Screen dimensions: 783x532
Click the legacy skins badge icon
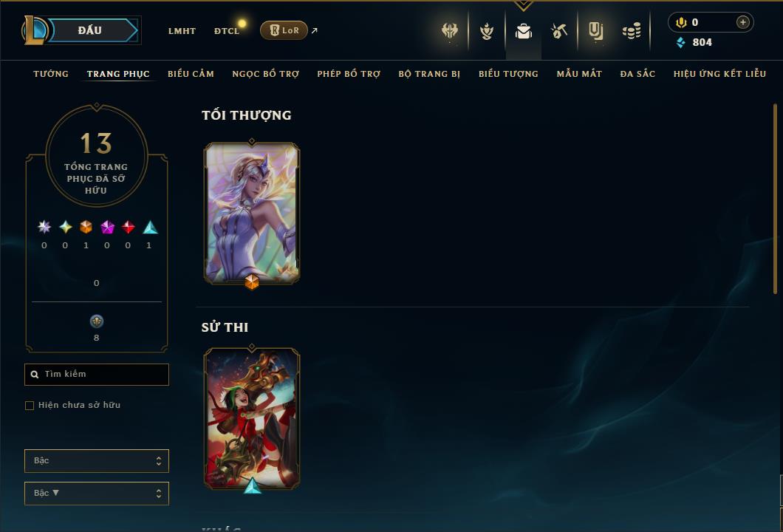(96, 321)
